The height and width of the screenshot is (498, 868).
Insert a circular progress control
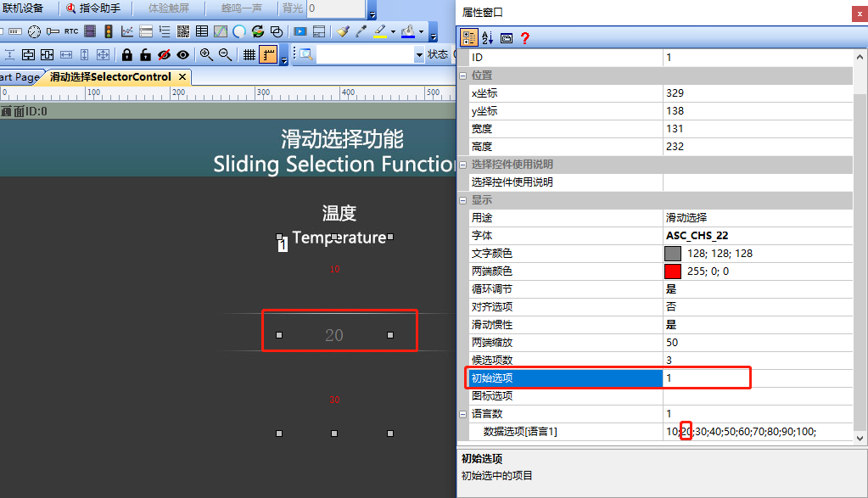tap(239, 31)
